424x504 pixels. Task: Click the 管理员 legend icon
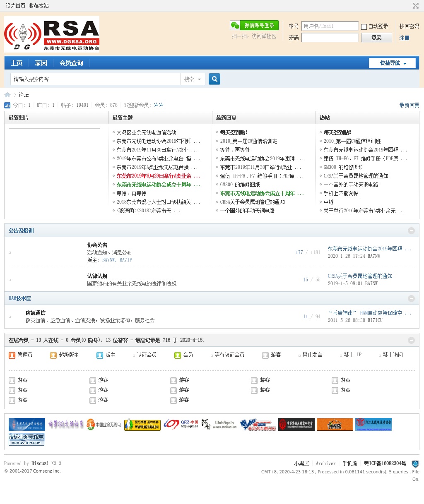click(x=12, y=355)
